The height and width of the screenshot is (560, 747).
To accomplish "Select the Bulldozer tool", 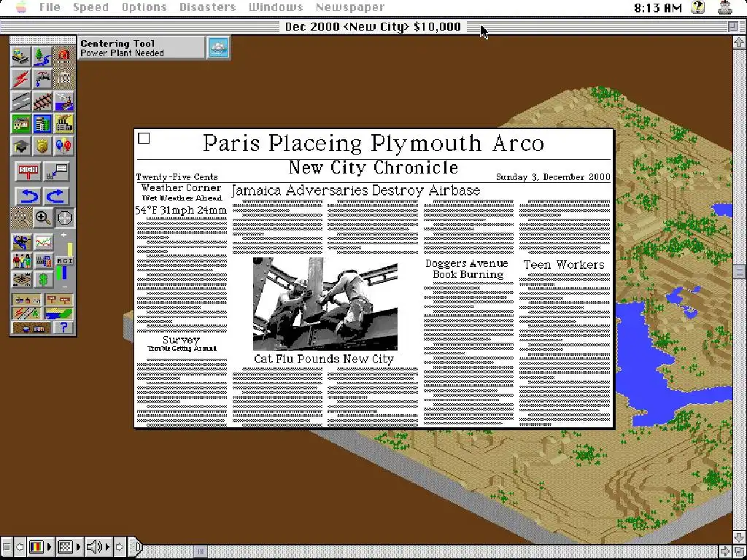I will tap(21, 56).
